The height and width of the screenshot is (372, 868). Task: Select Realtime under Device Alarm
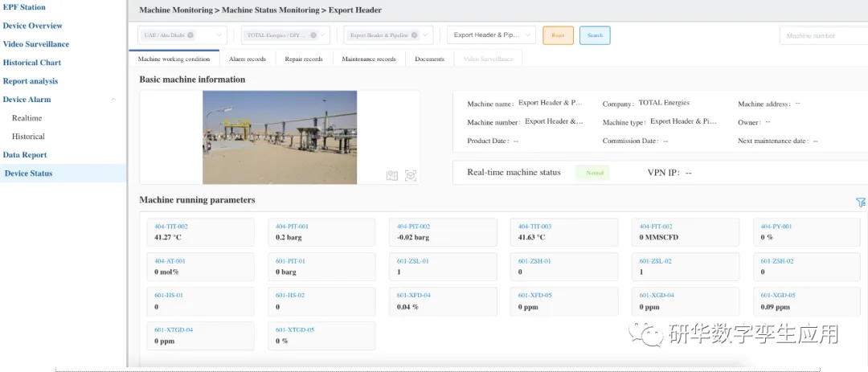click(x=27, y=118)
